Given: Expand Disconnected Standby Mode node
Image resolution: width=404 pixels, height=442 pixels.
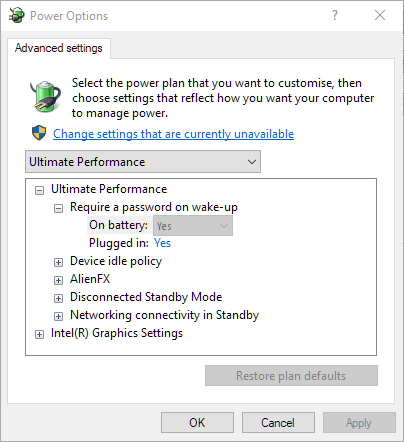Looking at the screenshot, I should [58, 298].
